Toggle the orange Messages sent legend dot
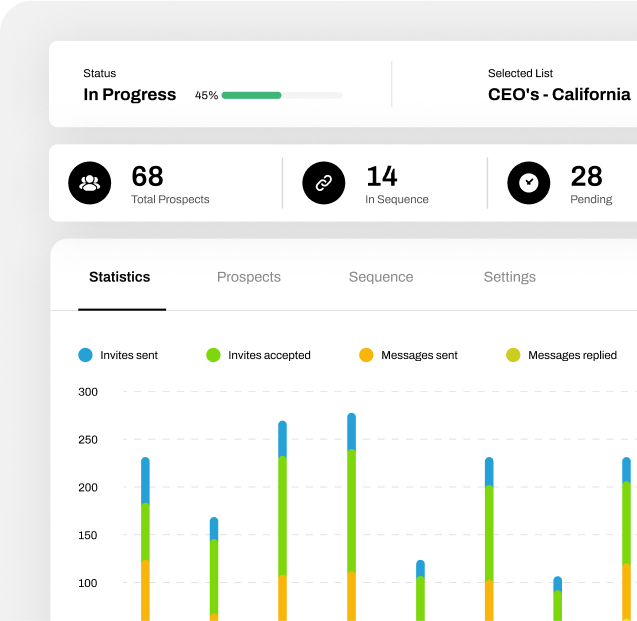637x621 pixels. [366, 355]
